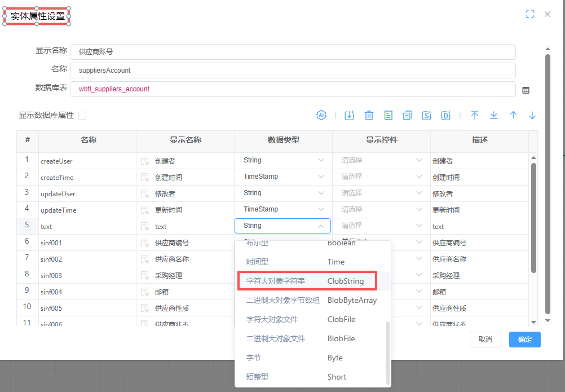
Task: Click the AI generate icon in toolbar
Action: click(321, 115)
